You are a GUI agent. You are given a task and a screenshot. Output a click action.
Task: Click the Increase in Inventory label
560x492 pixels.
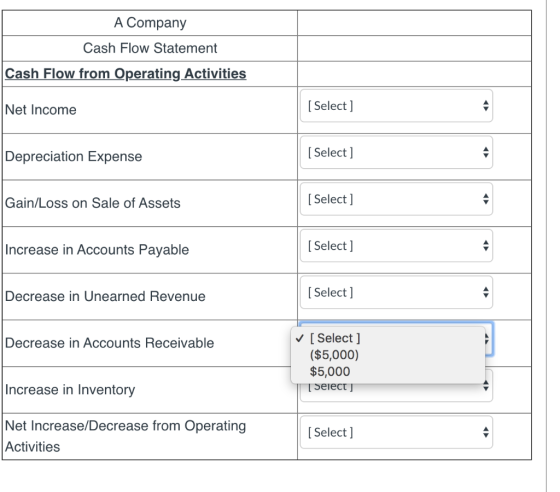pos(70,390)
